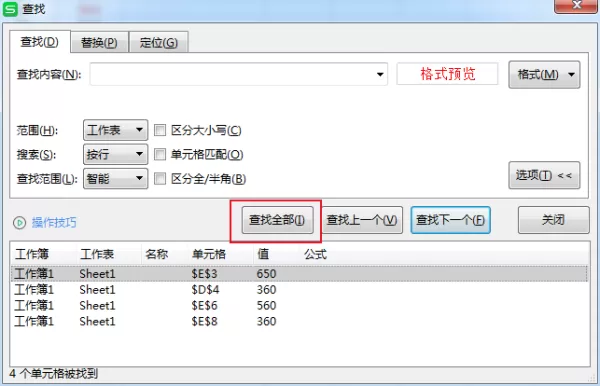Image resolution: width=600 pixels, height=386 pixels.
Task: Open the 搜索 dropdown set to 按行
Action: point(116,154)
